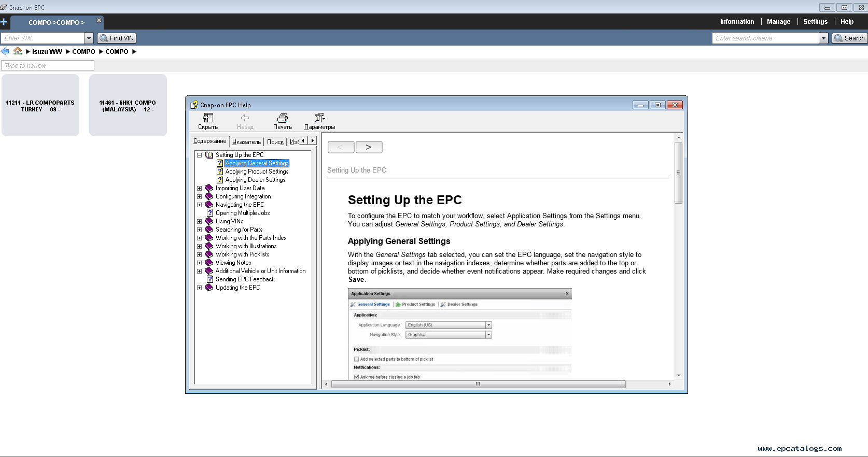Screen dimensions: 868x457
Task: Open the Параметры (Options) toolbar icon
Action: (x=319, y=121)
